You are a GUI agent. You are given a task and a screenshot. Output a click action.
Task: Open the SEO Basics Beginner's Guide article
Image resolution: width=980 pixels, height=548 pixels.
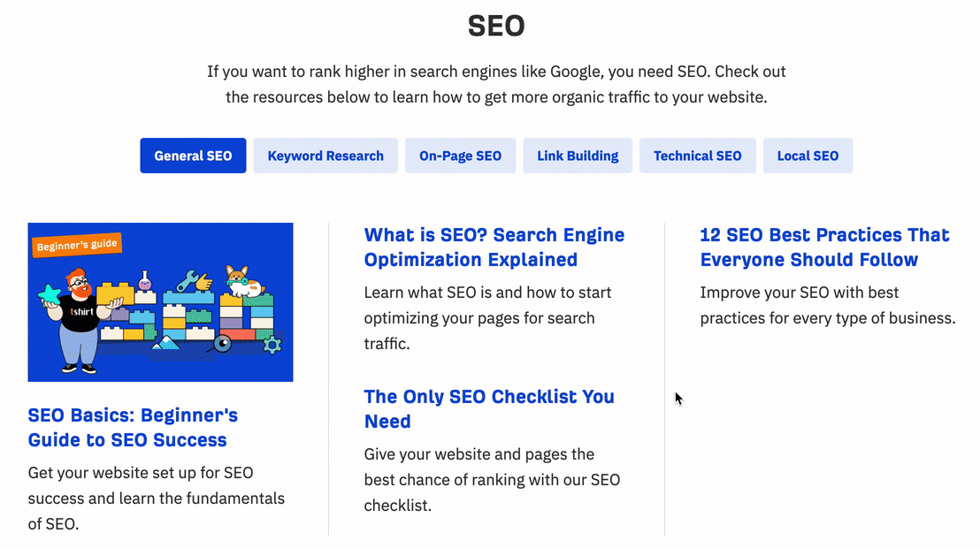(132, 427)
